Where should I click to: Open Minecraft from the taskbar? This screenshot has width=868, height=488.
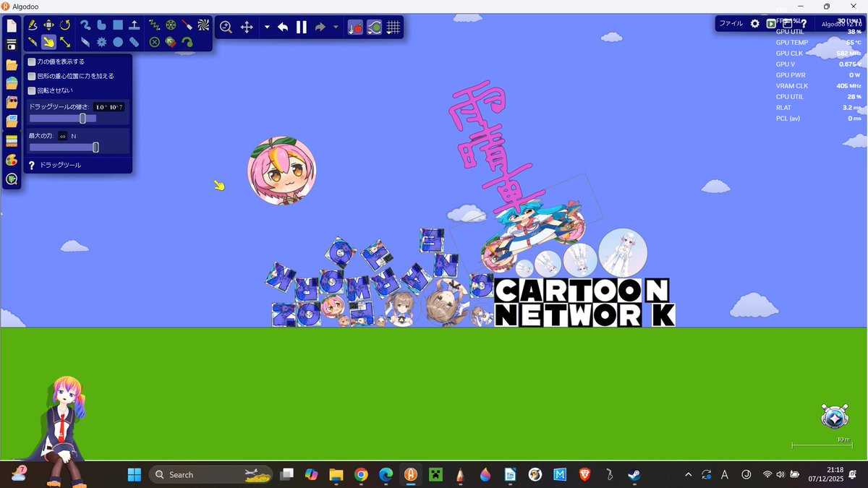coord(435,474)
